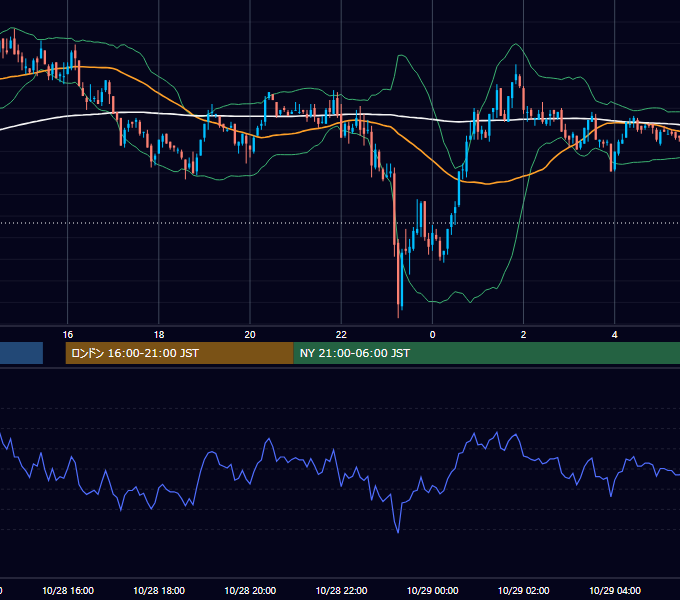Click the ロンドン 16:00-21:00 JST session bar

[179, 353]
